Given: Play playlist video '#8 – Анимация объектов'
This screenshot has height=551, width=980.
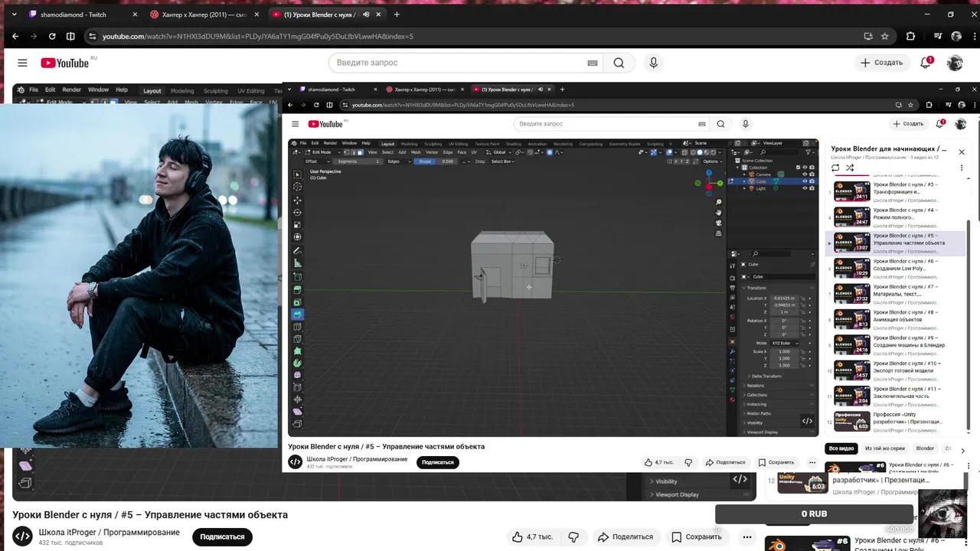Looking at the screenshot, I should 897,318.
